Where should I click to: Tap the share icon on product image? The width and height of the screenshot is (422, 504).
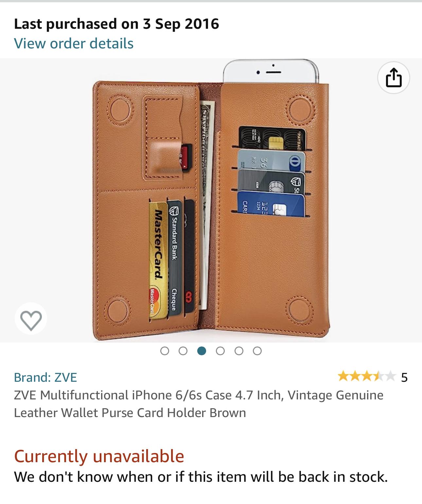[x=394, y=78]
